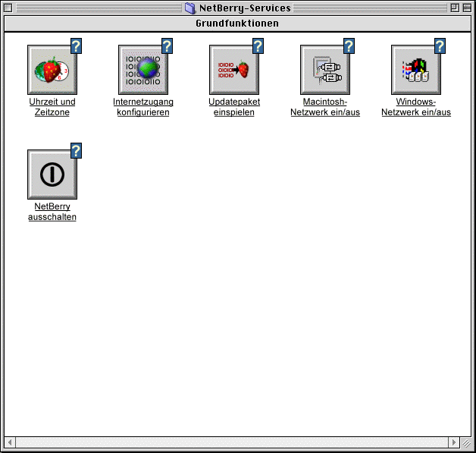The height and width of the screenshot is (453, 476).
Task: Click the window resize grip in the corner
Action: click(466, 442)
